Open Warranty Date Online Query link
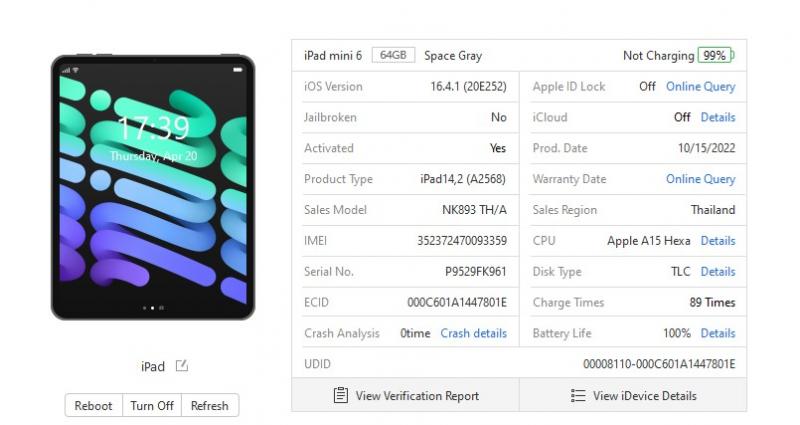The image size is (800, 425). pos(701,179)
